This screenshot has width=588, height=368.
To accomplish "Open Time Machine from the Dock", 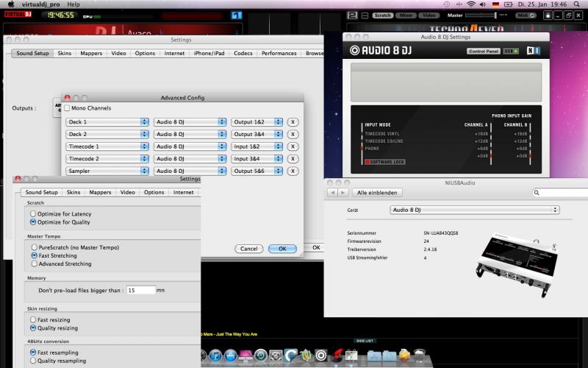I will pos(261,355).
